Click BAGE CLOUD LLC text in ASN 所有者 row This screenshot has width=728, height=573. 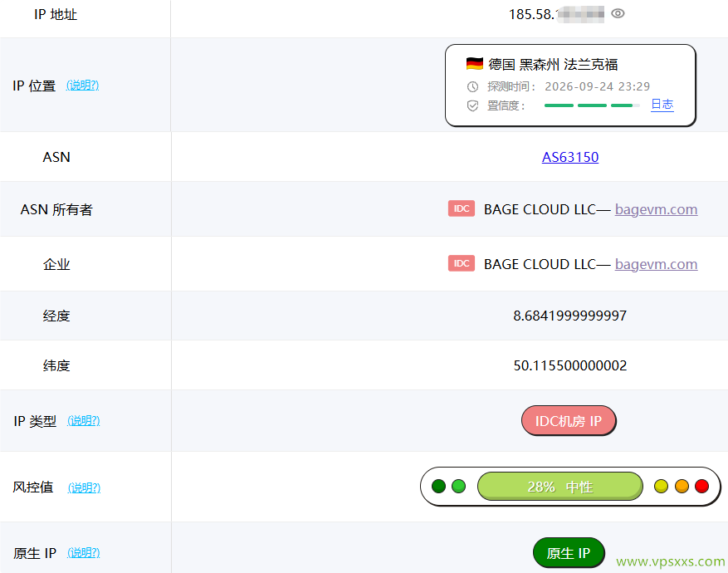pos(540,209)
